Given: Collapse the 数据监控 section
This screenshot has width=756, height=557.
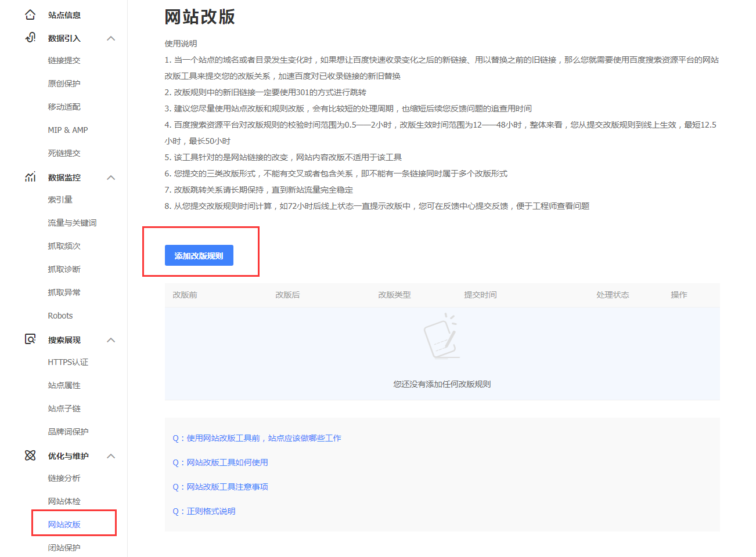Looking at the screenshot, I should click(x=111, y=178).
